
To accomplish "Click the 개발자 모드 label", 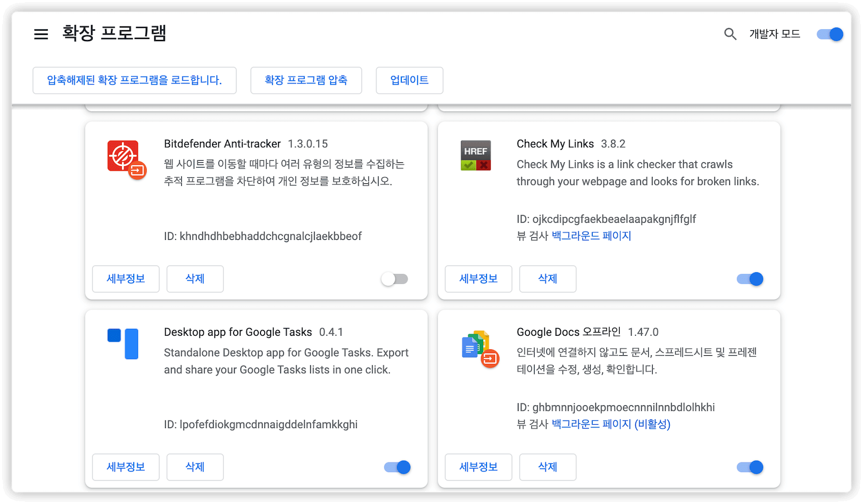I will 775,34.
